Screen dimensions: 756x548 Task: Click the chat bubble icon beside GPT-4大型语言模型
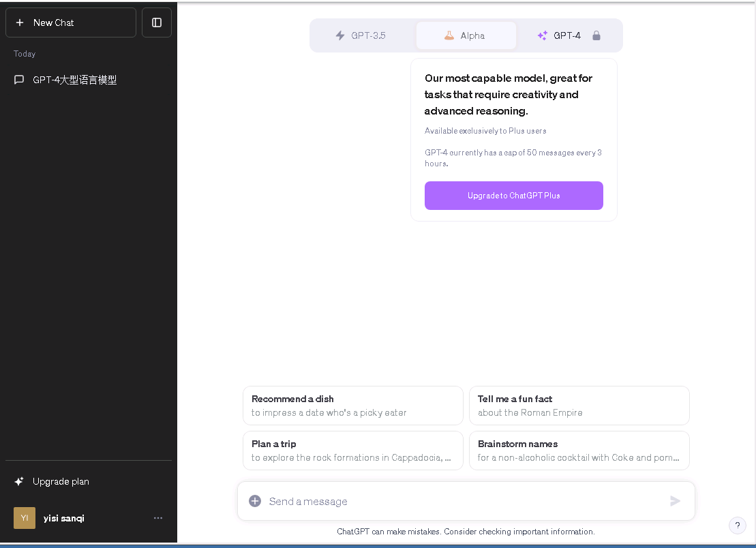[19, 80]
